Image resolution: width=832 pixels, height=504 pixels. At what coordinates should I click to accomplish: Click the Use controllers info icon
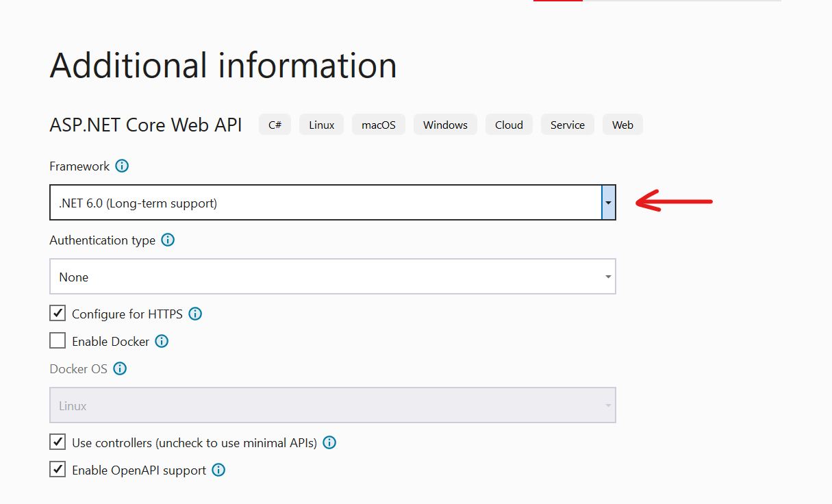[x=329, y=442]
